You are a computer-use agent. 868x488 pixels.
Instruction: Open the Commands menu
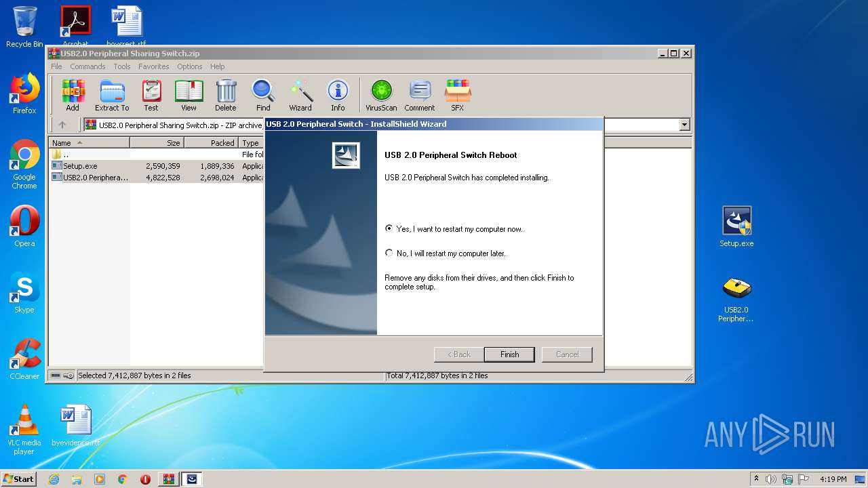[87, 66]
